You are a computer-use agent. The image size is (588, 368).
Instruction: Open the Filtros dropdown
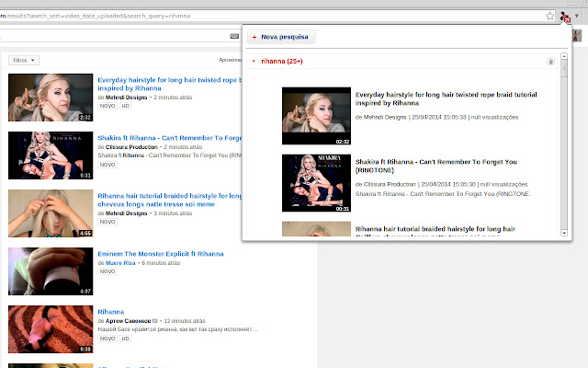point(24,60)
